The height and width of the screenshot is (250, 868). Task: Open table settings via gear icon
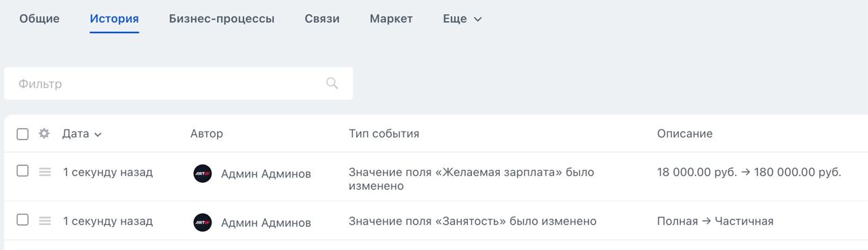(x=44, y=133)
